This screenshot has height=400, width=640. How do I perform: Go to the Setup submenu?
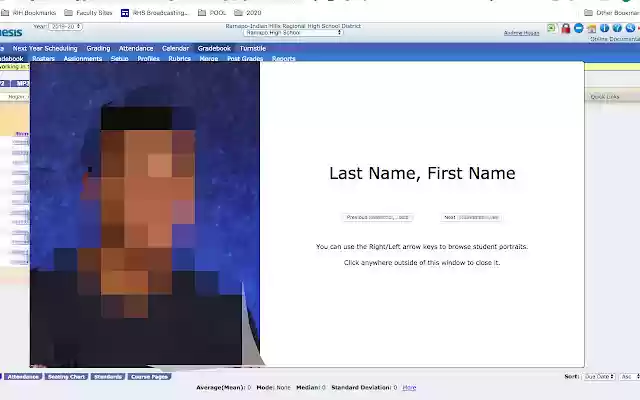coord(120,58)
